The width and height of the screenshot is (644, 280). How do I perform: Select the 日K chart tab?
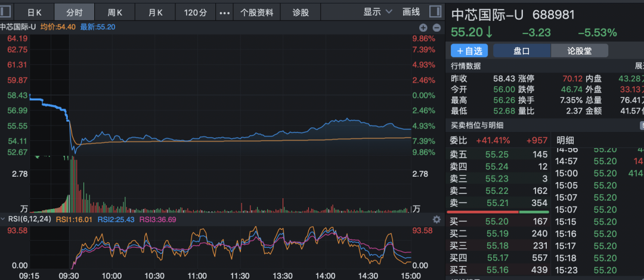[35, 12]
